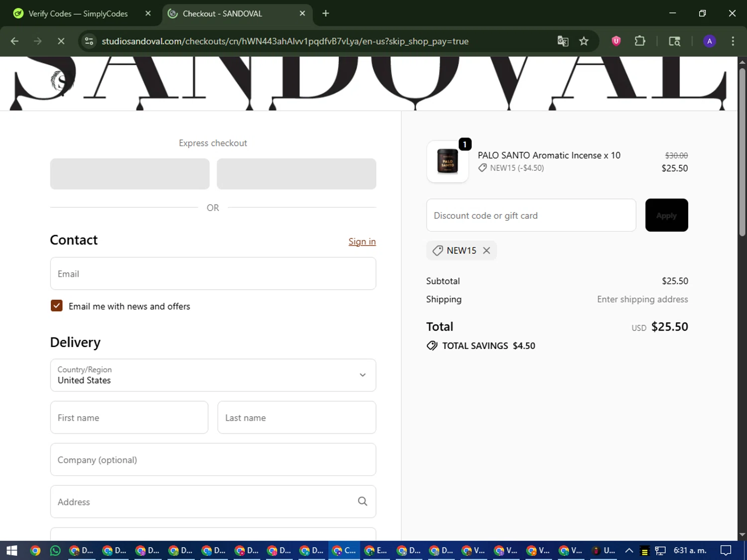
Task: Focus the Address field
Action: click(213, 502)
